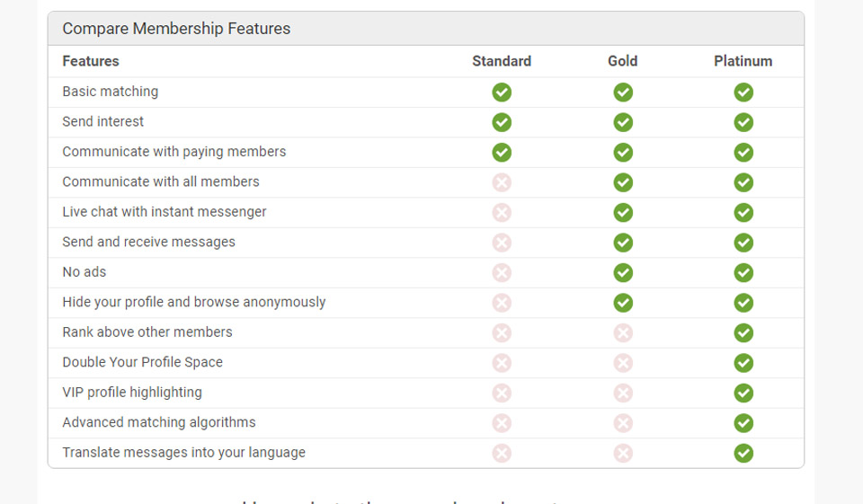Click Platinum check for Translate messages into your language
863x504 pixels.
[743, 454]
